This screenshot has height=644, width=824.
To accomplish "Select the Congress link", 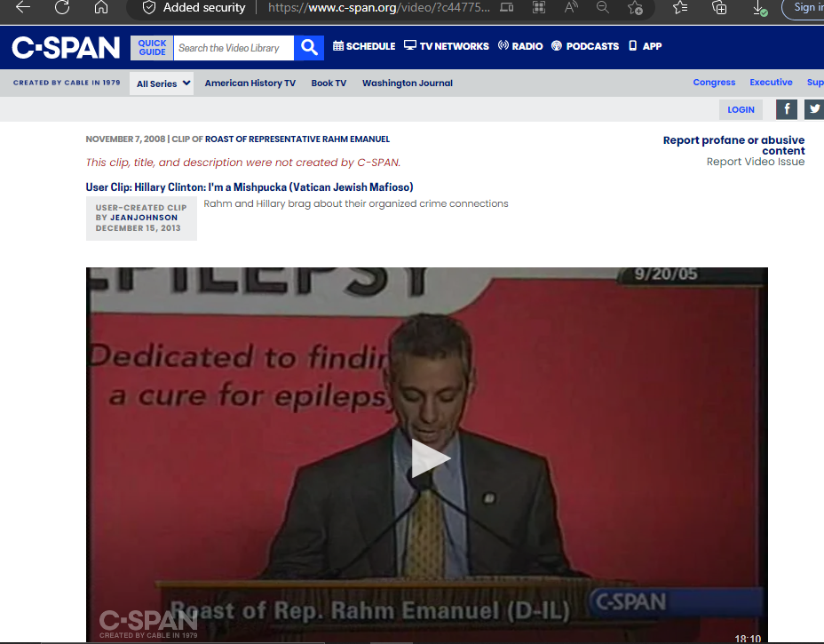I will point(714,82).
